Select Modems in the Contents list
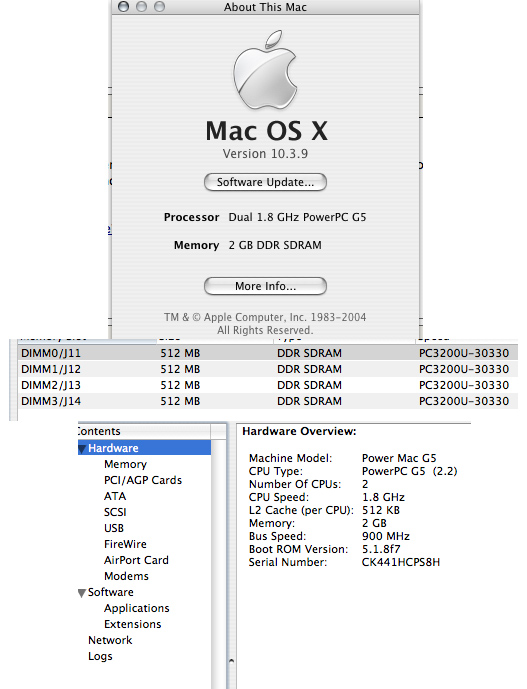527x689 pixels. (x=126, y=576)
